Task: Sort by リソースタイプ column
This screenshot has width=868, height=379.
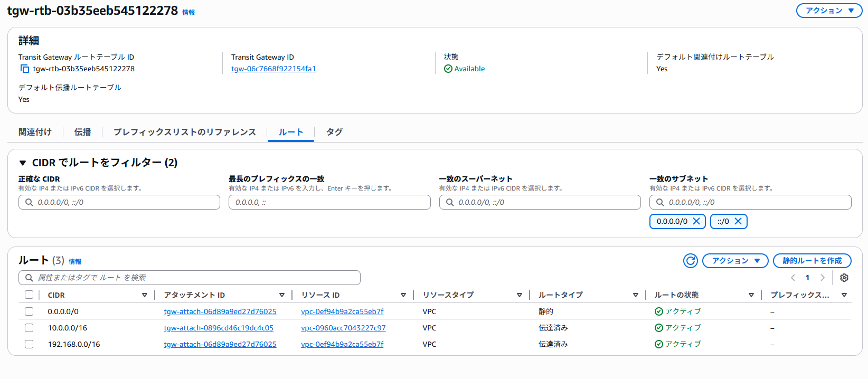Action: click(x=520, y=295)
